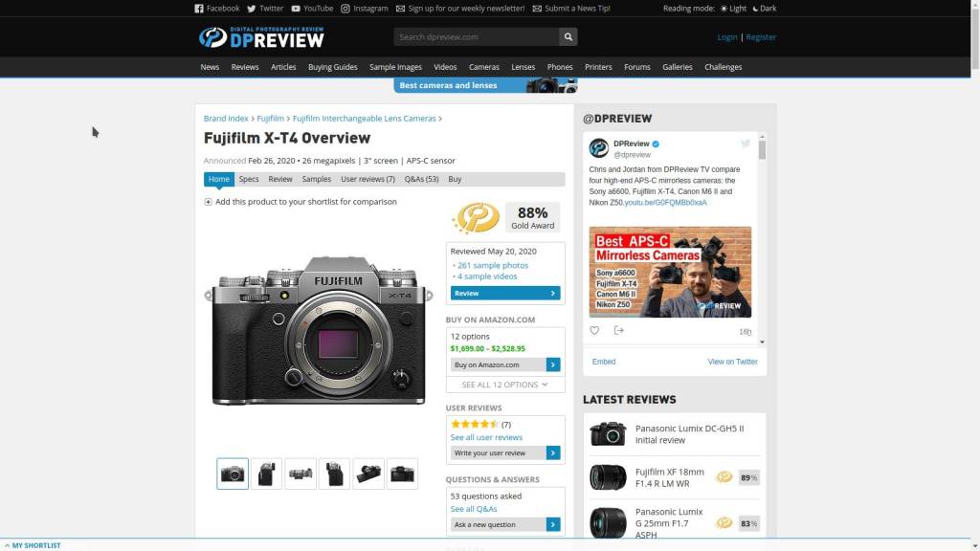Click Write your user review button
The width and height of the screenshot is (980, 551).
coord(505,452)
